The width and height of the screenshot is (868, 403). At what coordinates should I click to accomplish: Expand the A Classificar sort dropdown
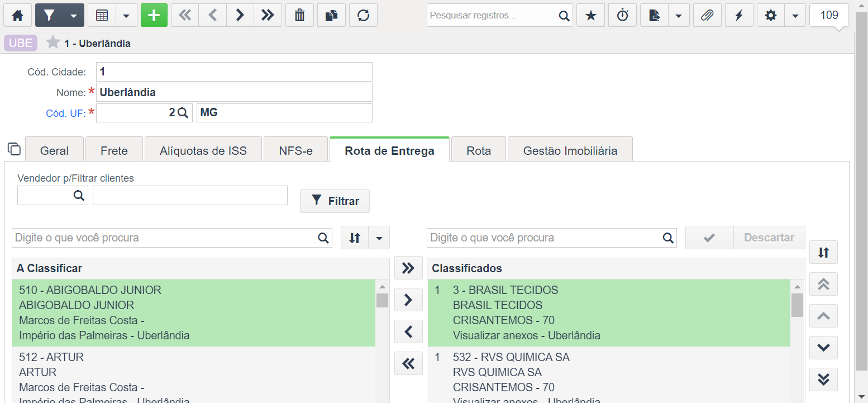[379, 238]
